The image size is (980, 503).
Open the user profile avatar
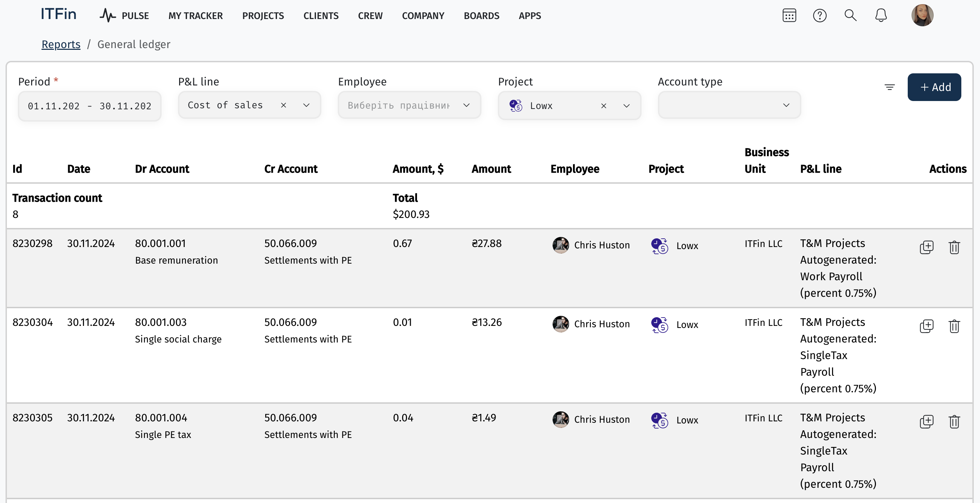[922, 15]
